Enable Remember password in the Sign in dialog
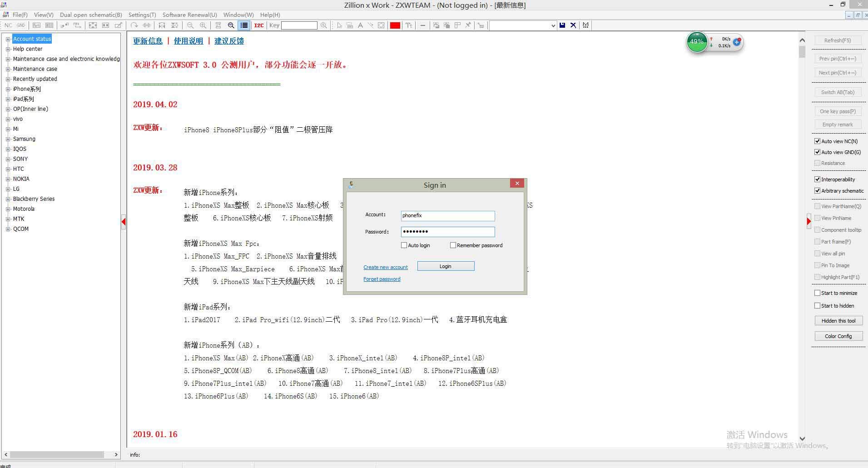The image size is (868, 468). [453, 245]
